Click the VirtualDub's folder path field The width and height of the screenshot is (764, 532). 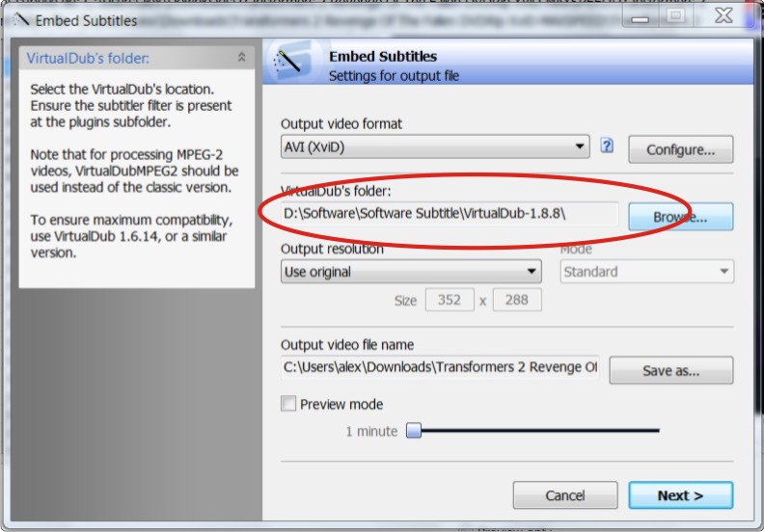tap(450, 214)
